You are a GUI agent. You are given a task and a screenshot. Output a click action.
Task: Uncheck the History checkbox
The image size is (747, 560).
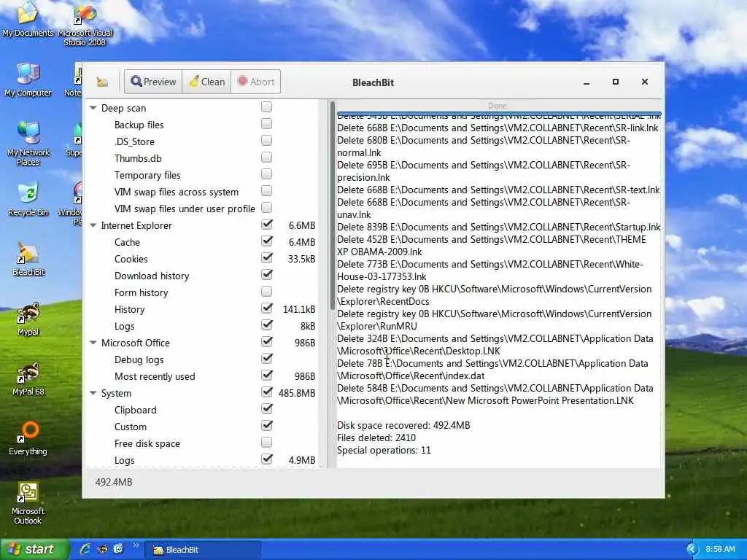click(x=267, y=308)
